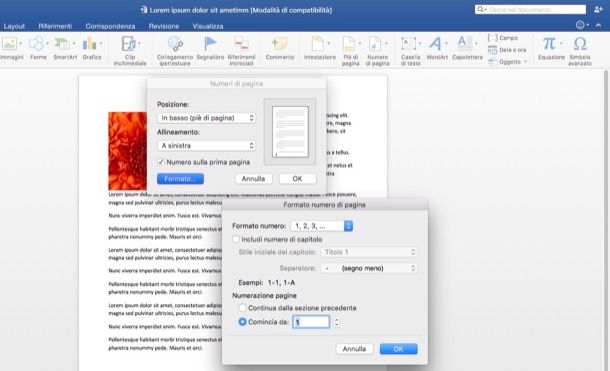Open the Posizione dropdown
Image resolution: width=610 pixels, height=371 pixels.
point(207,117)
